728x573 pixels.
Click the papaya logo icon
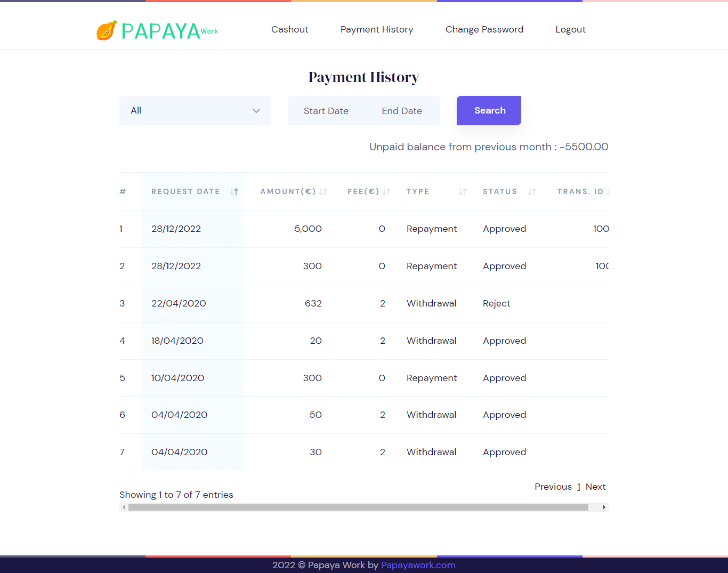107,29
